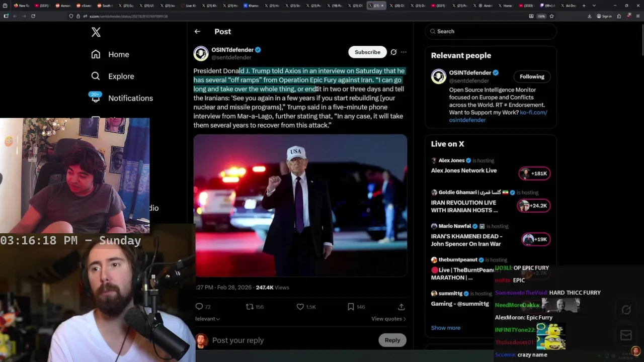Go to Home in the sidebar
The height and width of the screenshot is (362, 644).
pyautogui.click(x=110, y=54)
